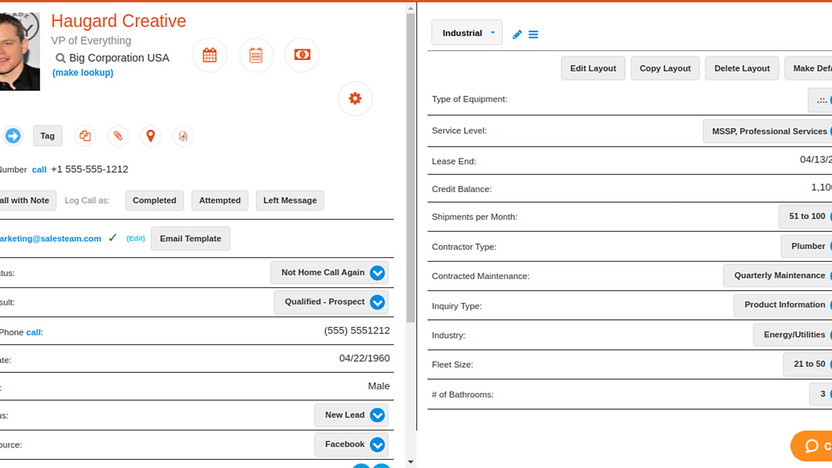The image size is (832, 468).
Task: Expand the Facebook source dropdown
Action: (x=377, y=445)
